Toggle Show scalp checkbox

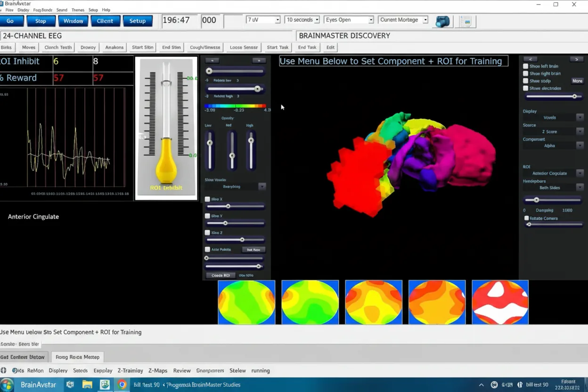tap(526, 81)
